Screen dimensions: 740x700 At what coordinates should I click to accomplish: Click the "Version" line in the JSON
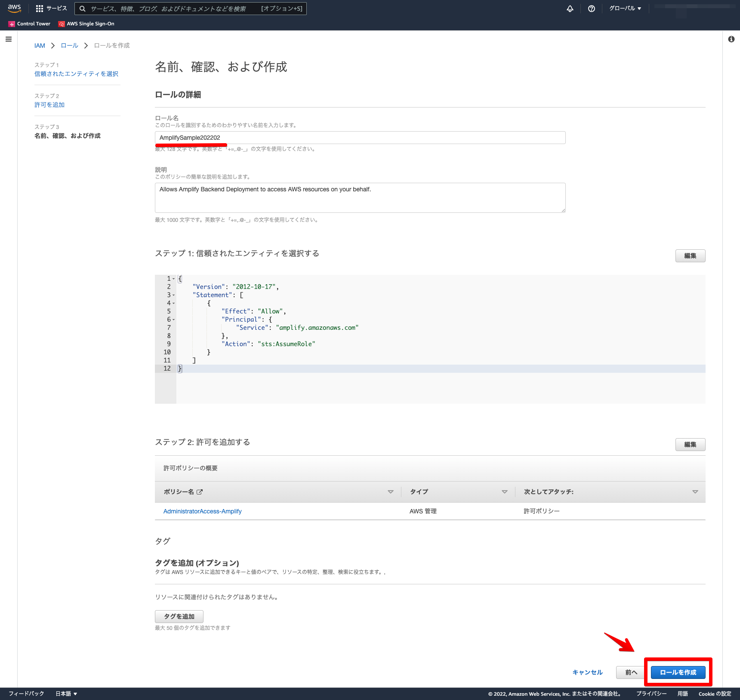click(236, 287)
